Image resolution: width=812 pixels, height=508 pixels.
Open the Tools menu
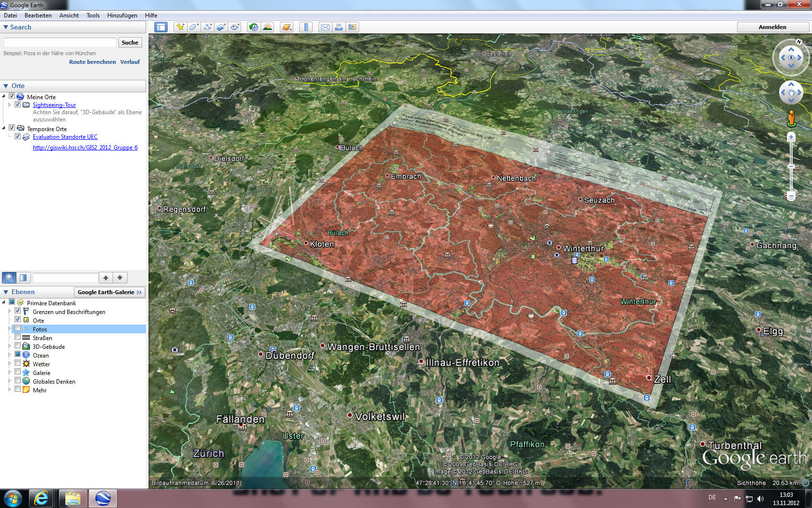93,15
